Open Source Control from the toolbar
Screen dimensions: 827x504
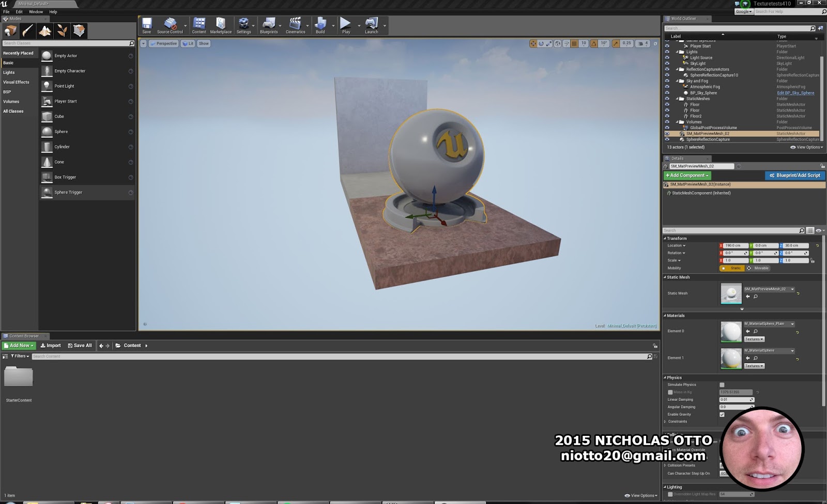[170, 25]
